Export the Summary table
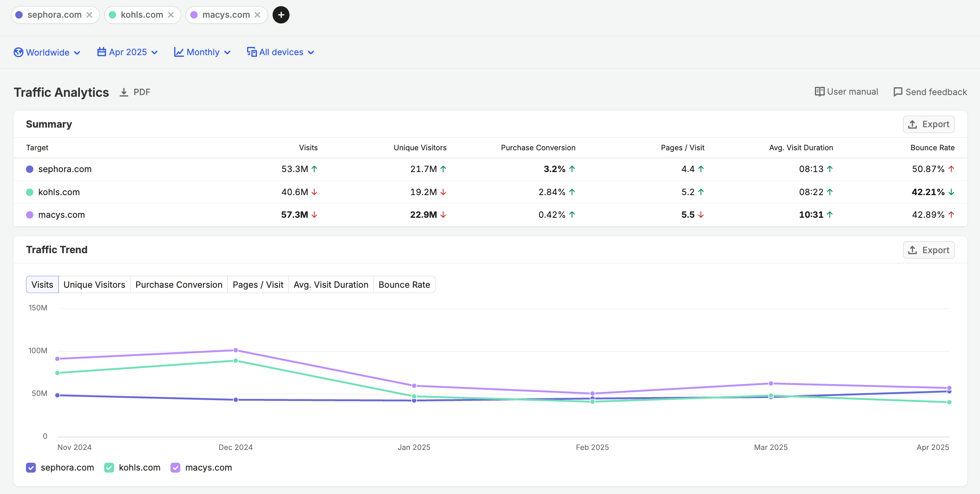The width and height of the screenshot is (980, 494). coord(929,124)
